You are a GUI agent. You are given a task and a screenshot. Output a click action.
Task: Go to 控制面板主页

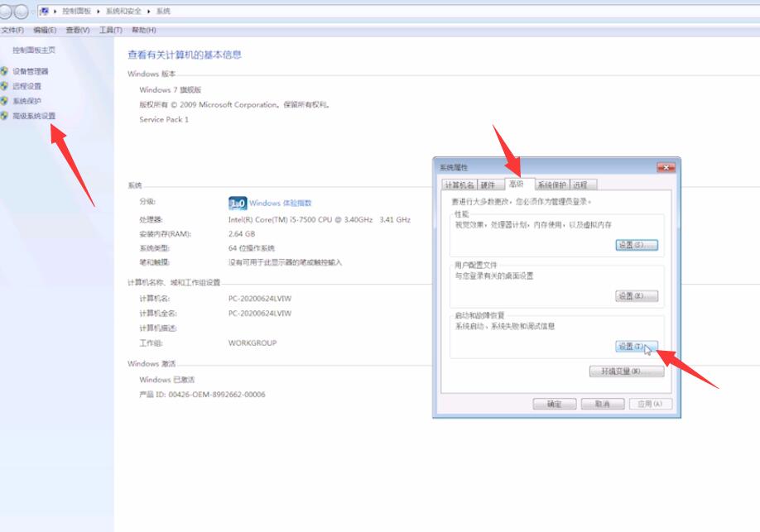coord(34,50)
